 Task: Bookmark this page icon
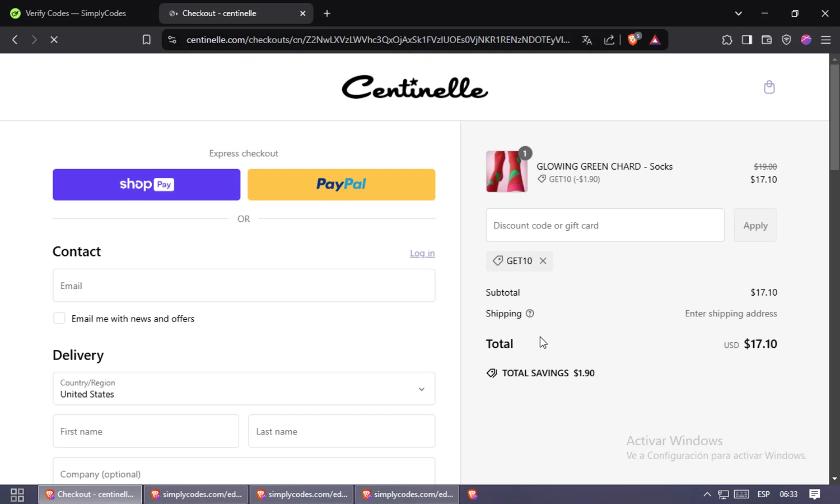(x=147, y=40)
